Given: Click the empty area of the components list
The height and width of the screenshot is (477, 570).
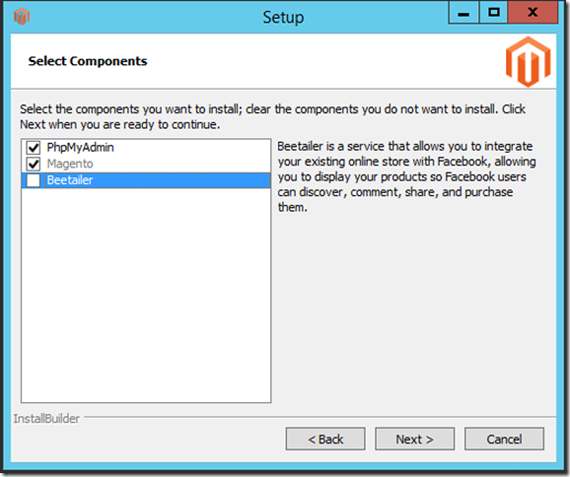Looking at the screenshot, I should pyautogui.click(x=146, y=294).
